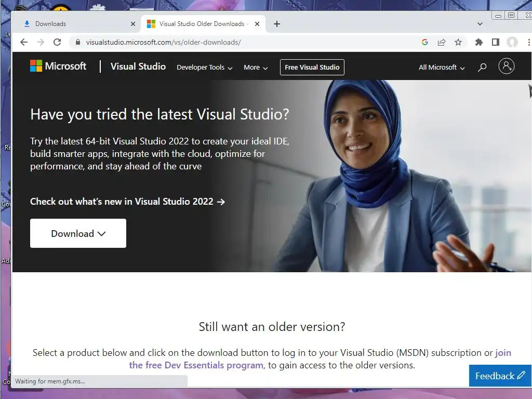Image resolution: width=532 pixels, height=399 pixels.
Task: Open the Download dropdown button
Action: pos(78,233)
